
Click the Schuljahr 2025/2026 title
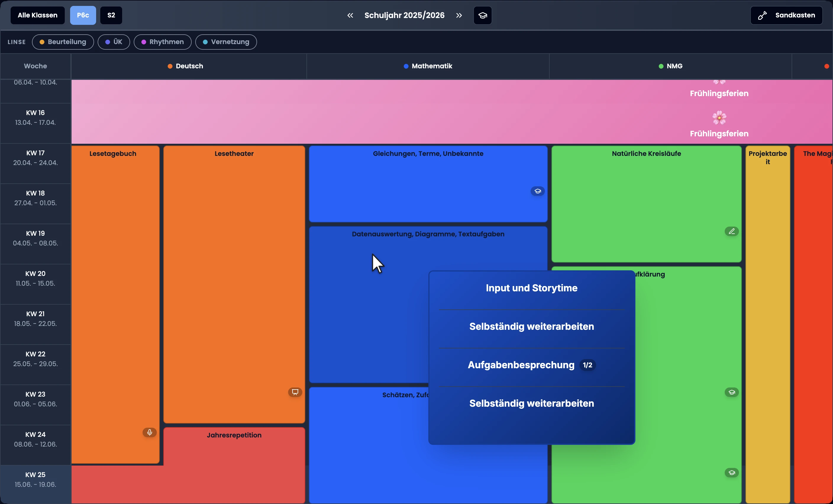(404, 15)
